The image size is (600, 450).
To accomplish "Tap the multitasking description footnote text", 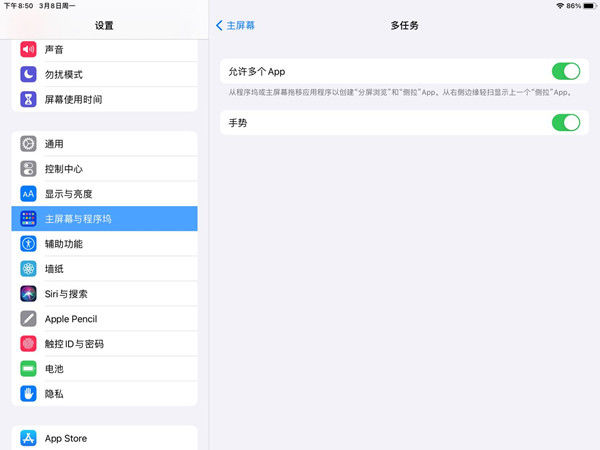I will 400,92.
